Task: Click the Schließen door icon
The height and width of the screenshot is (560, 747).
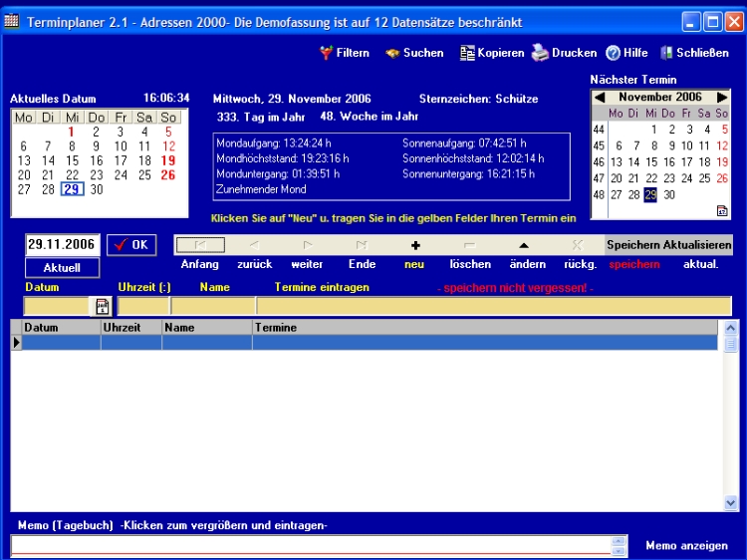Action: 666,53
